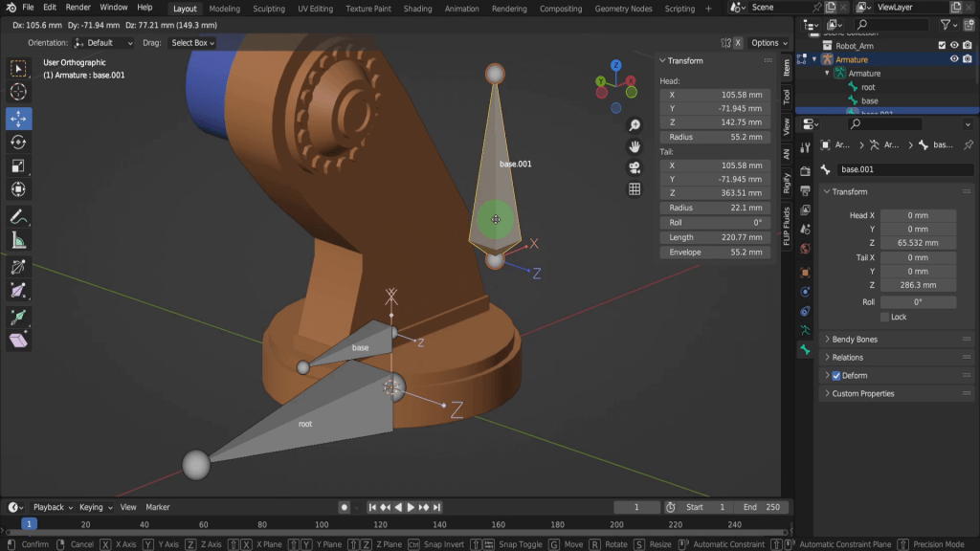
Task: Switch to orthographic grid view icon
Action: (x=635, y=189)
